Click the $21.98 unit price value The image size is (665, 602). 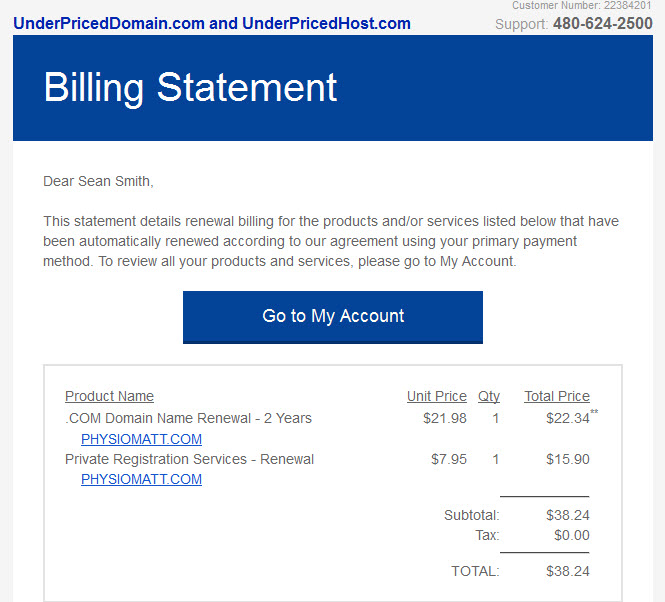coord(445,418)
